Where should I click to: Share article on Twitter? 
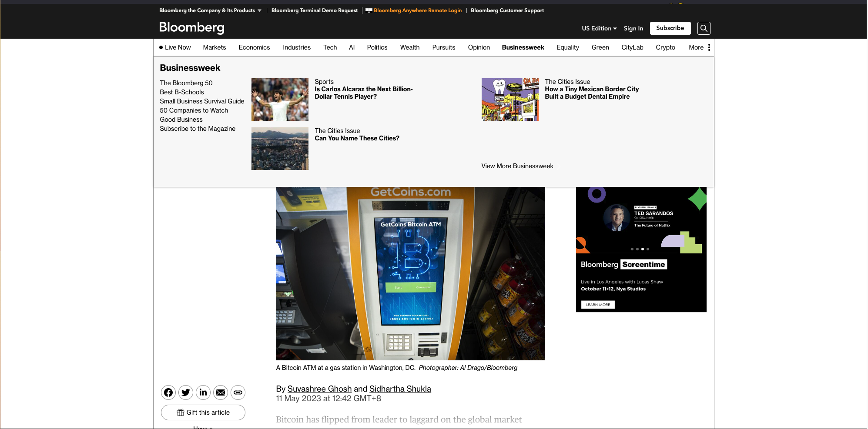(x=186, y=392)
